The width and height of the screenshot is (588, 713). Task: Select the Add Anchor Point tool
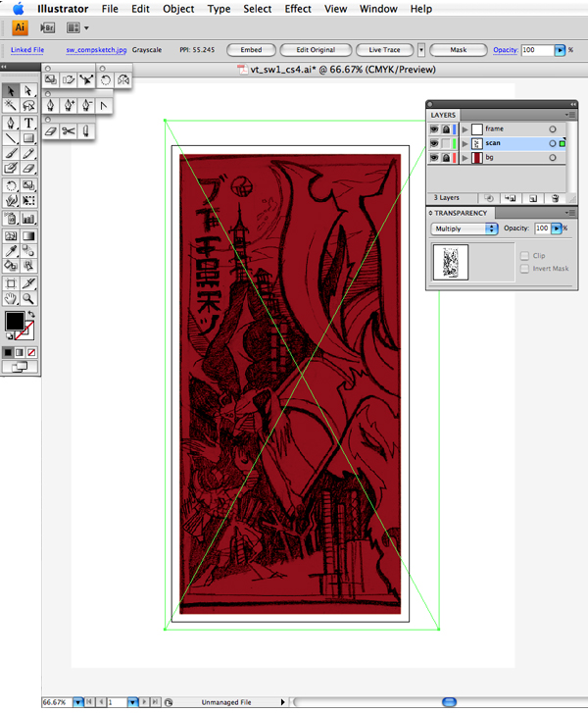tap(69, 106)
